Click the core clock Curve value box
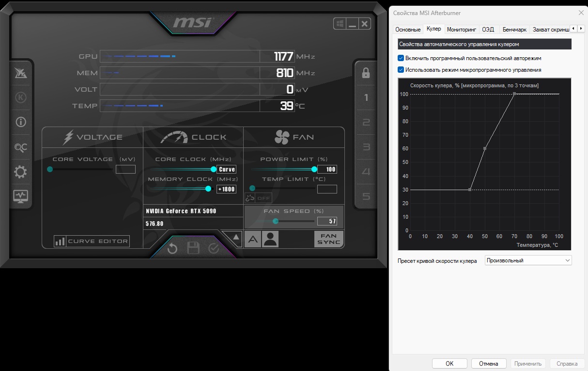588x371 pixels. coord(227,169)
